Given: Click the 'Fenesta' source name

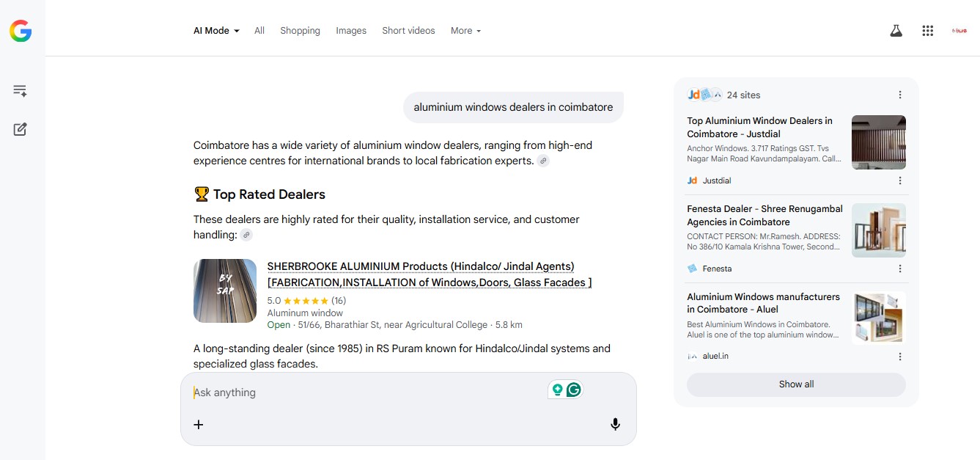Looking at the screenshot, I should [x=717, y=269].
